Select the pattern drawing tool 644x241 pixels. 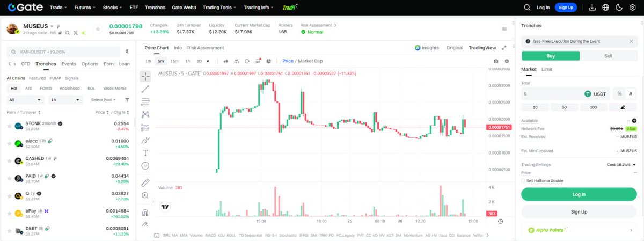coord(145,114)
